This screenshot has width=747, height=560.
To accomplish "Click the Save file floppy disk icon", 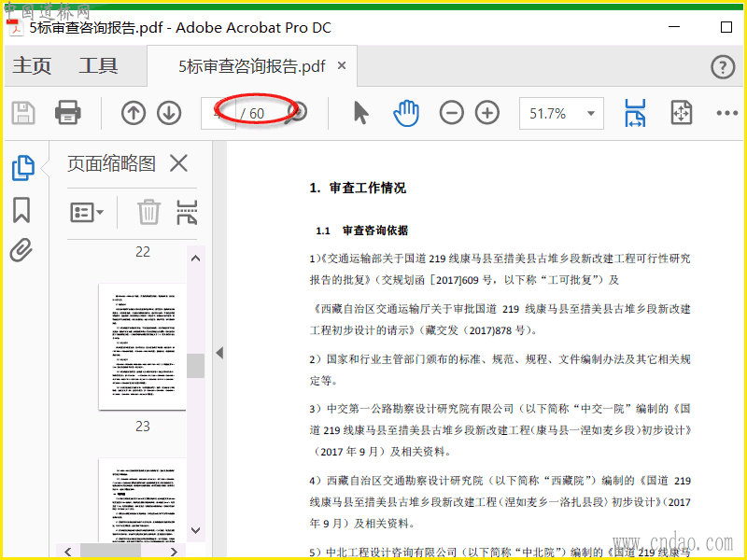I will point(22,113).
